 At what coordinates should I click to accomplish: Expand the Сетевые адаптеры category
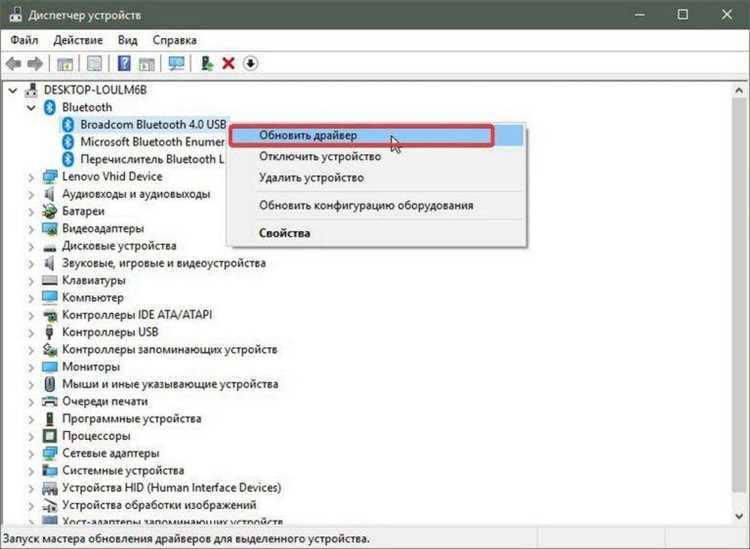(31, 453)
